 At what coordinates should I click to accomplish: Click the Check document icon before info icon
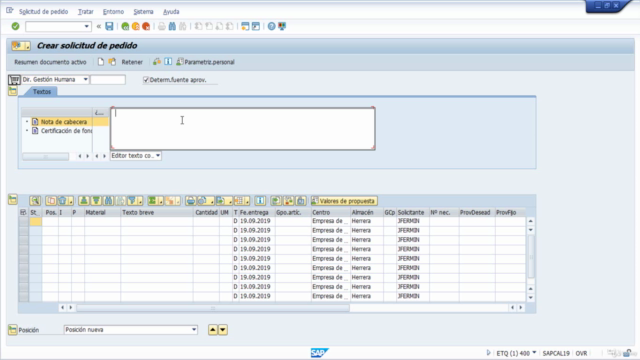pos(157,62)
